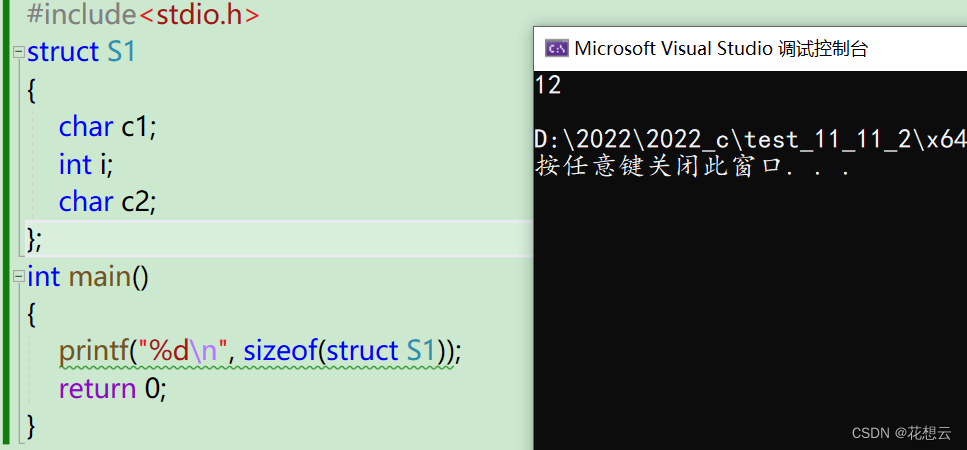Image resolution: width=967 pixels, height=450 pixels.
Task: Click the output value 12 in console
Action: [548, 85]
